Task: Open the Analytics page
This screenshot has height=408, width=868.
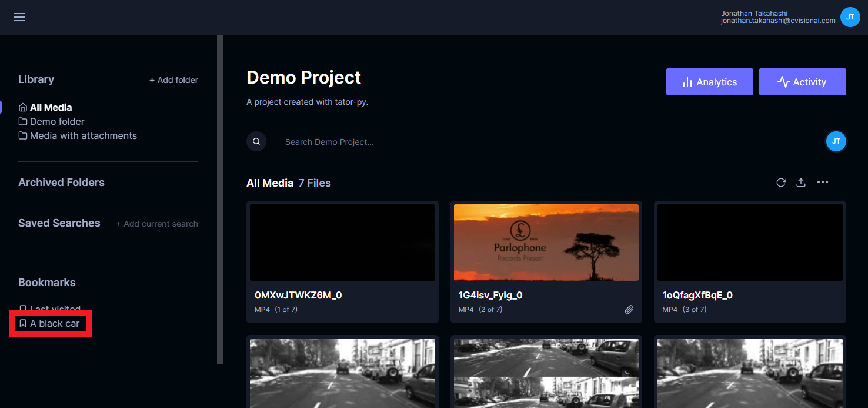Action: click(x=709, y=82)
